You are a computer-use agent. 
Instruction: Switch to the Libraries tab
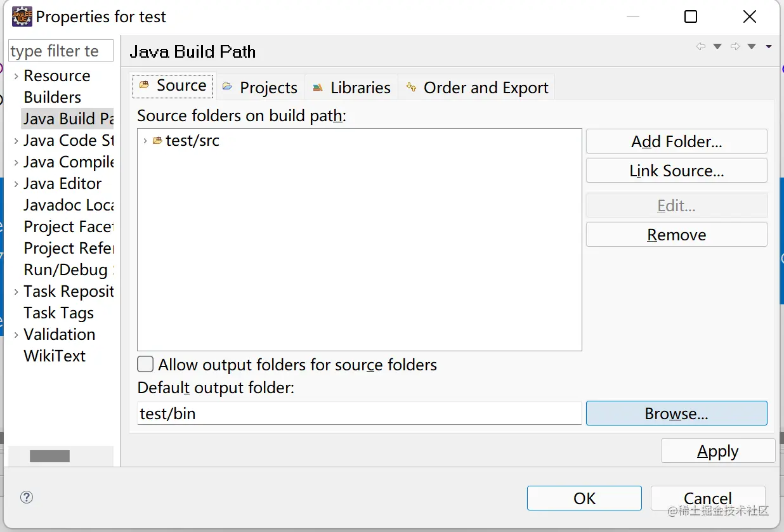coord(352,88)
